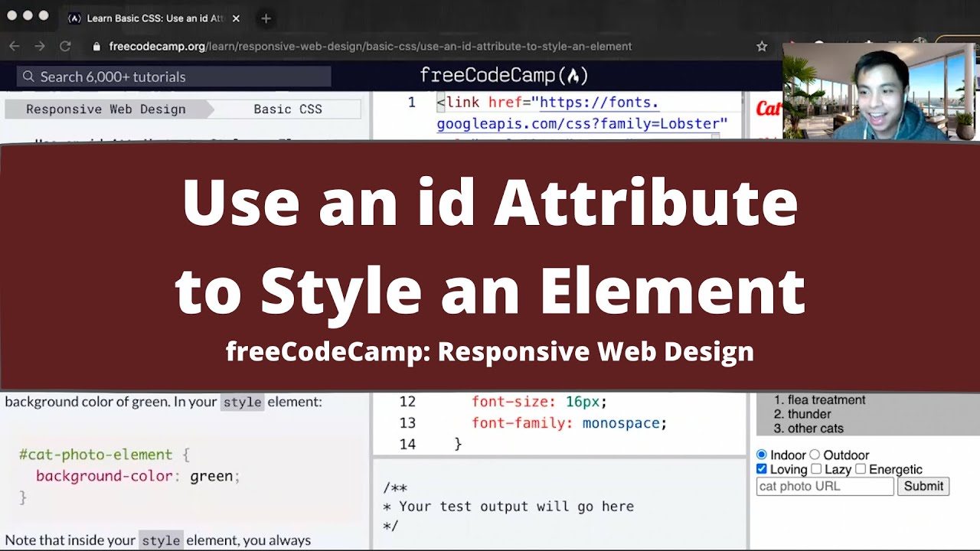980x551 pixels.
Task: Click the Submit button
Action: click(x=923, y=486)
